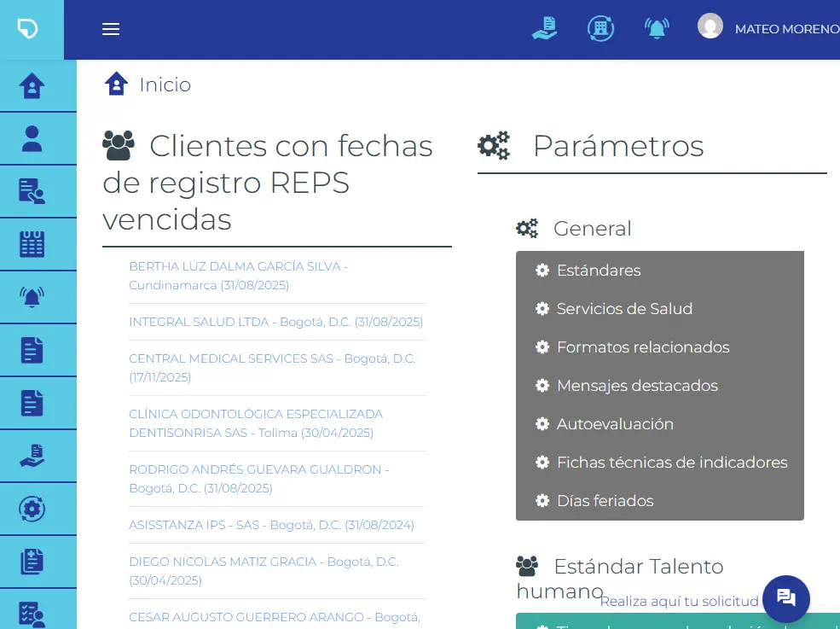Screen dimensions: 840x629
Task: Open the single user icon in the sidebar
Action: coord(32,138)
